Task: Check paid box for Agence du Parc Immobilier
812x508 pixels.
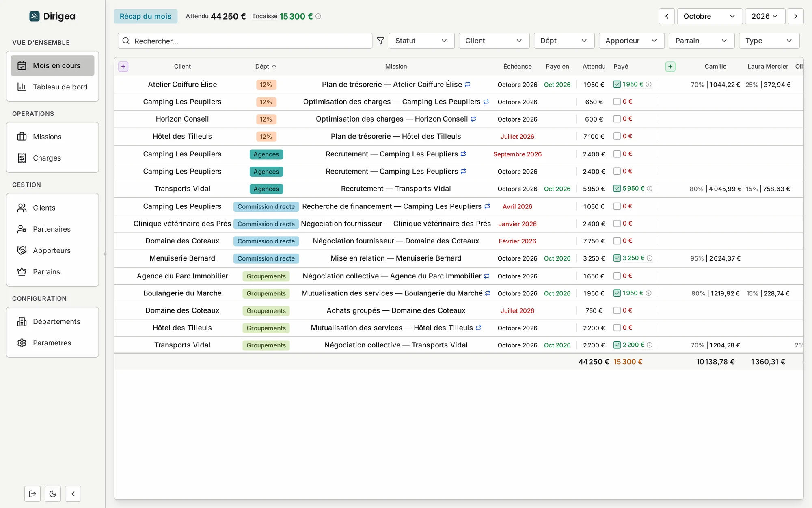Action: click(617, 276)
